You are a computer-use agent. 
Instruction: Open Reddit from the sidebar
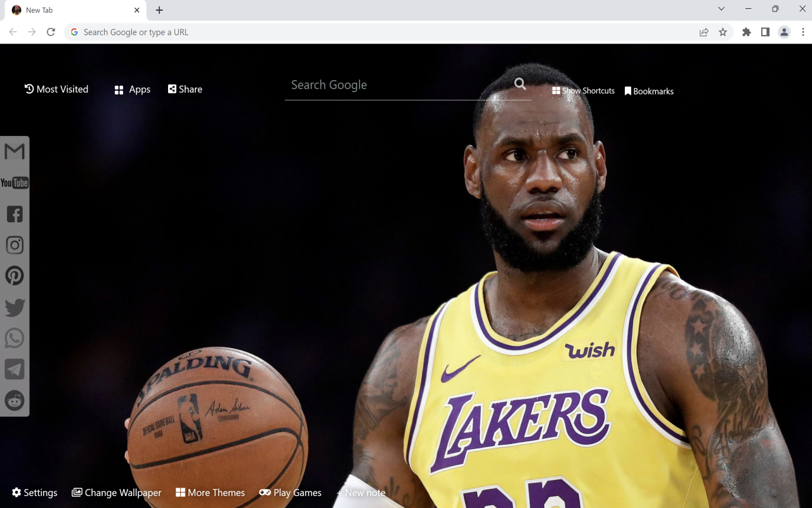coord(15,400)
